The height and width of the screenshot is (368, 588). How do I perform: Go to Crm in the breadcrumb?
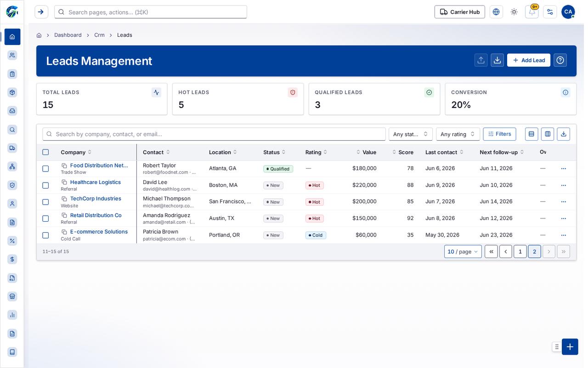point(99,35)
